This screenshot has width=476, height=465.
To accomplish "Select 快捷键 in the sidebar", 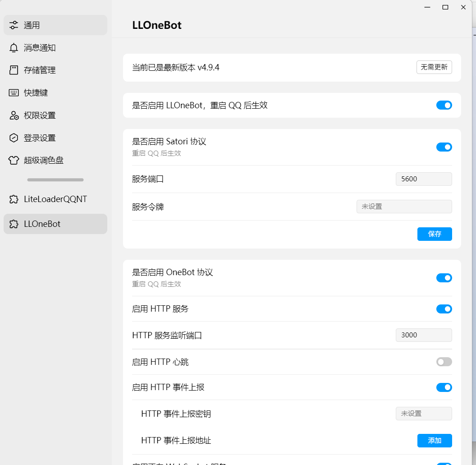I will pos(55,92).
